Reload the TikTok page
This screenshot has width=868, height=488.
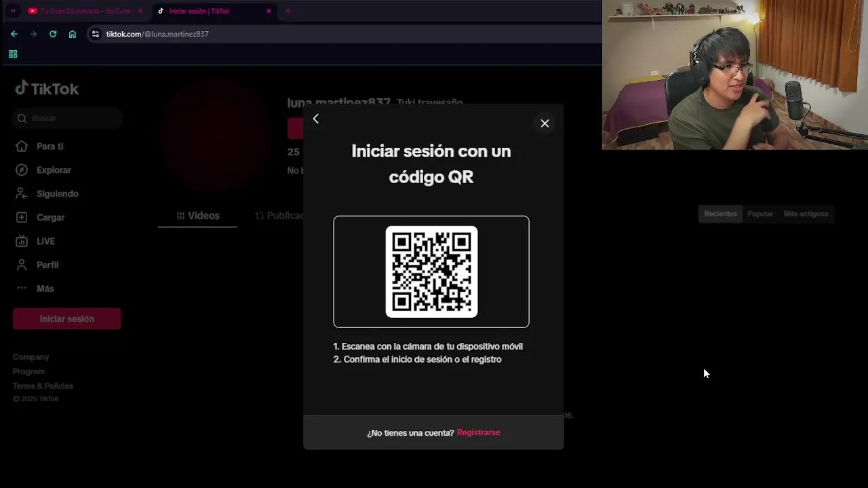point(53,34)
